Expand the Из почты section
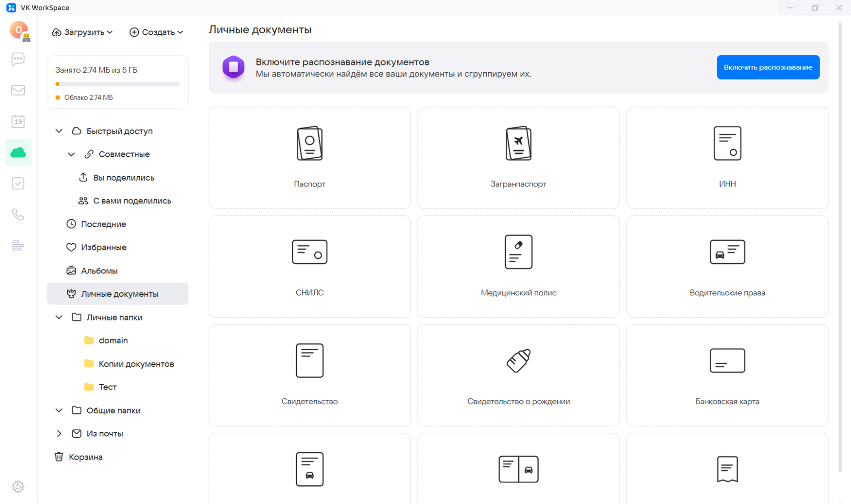 tap(59, 433)
